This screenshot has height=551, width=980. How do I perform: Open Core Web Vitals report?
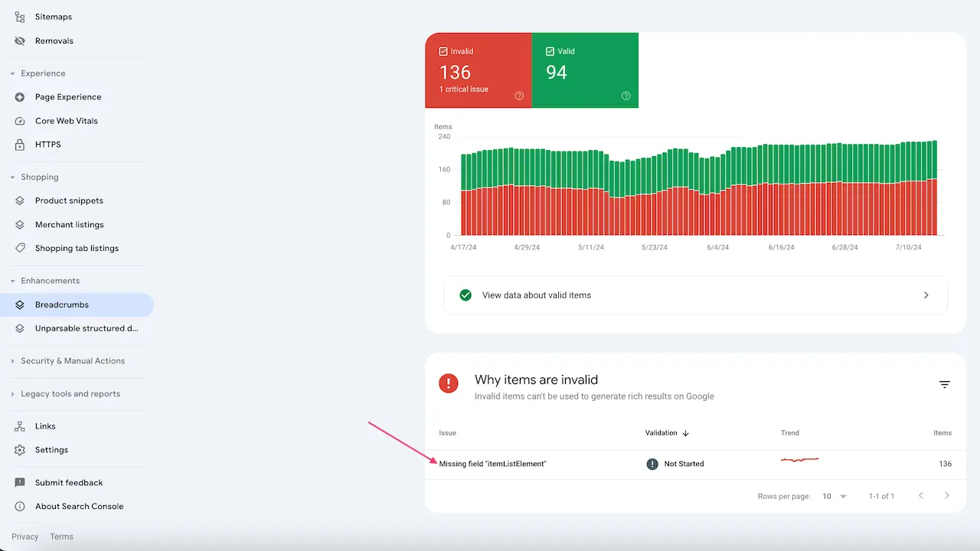[x=66, y=120]
